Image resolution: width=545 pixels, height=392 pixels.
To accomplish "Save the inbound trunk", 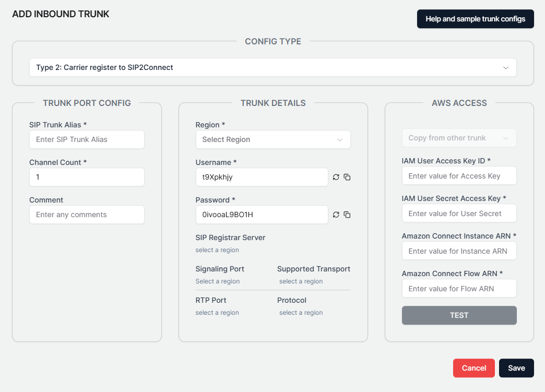I will coord(516,368).
